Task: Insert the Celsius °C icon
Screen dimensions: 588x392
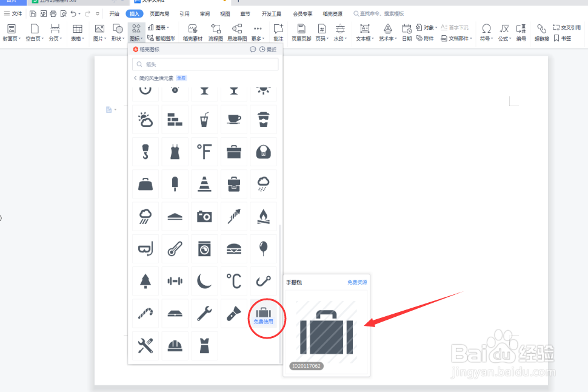Action: point(234,281)
